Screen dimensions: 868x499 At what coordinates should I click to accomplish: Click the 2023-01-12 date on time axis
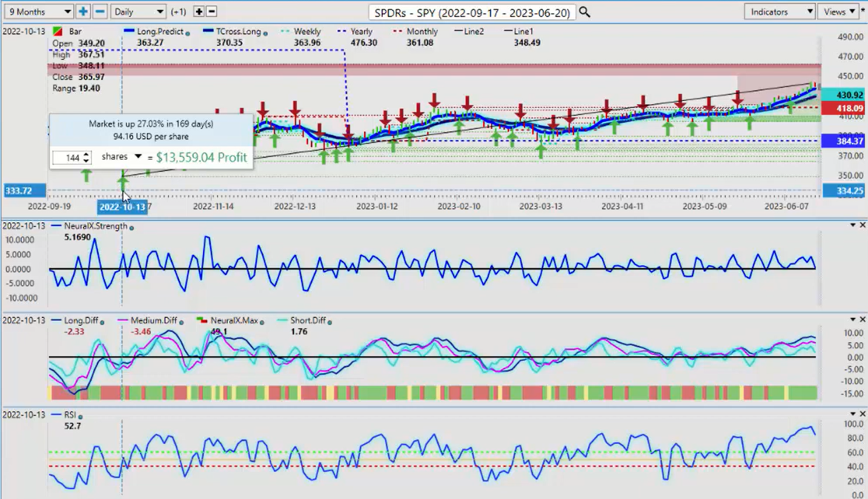coord(377,207)
